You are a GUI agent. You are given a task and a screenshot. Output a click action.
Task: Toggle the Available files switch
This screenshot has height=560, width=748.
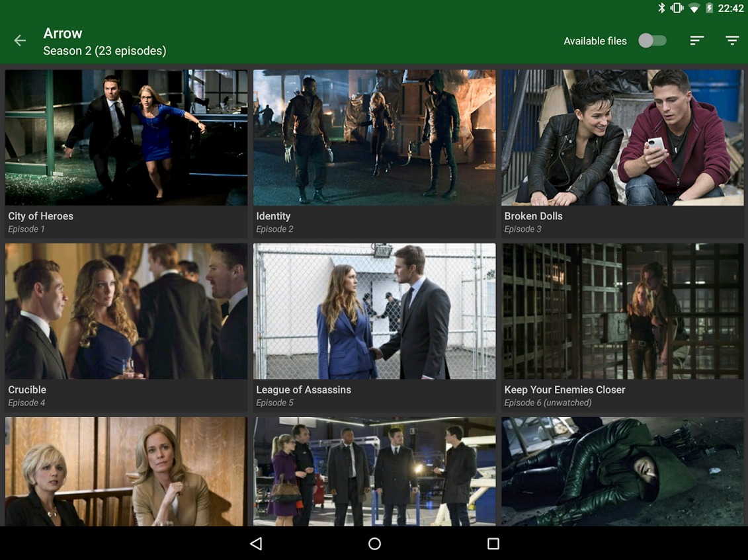(x=652, y=40)
